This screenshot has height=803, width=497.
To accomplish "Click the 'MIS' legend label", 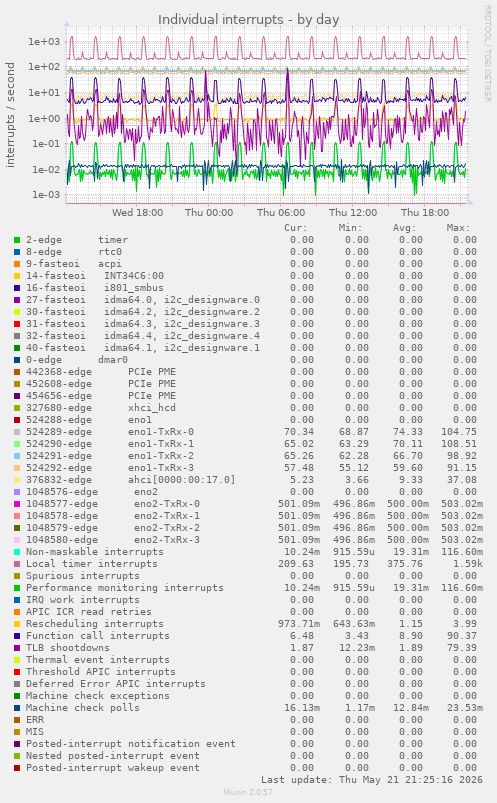I will point(35,732).
